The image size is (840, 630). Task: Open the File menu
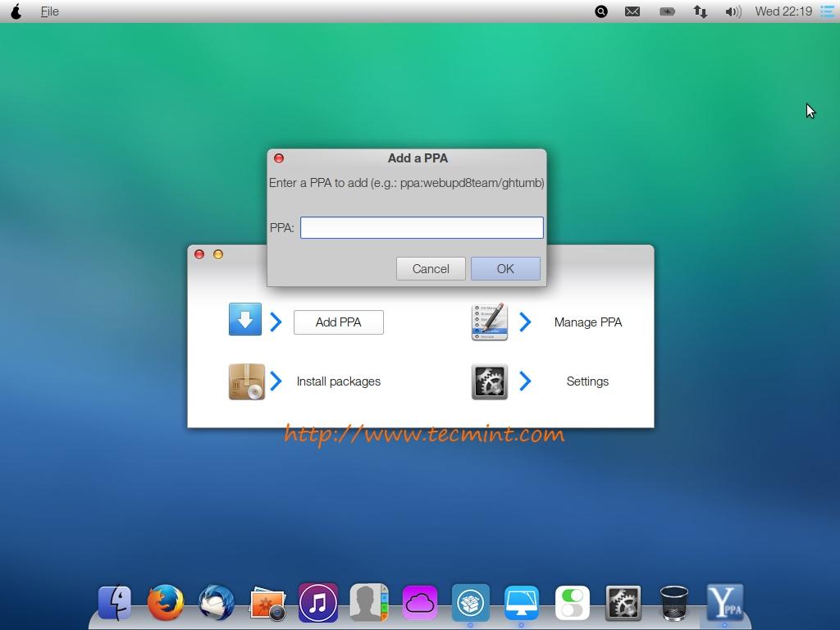pos(49,11)
